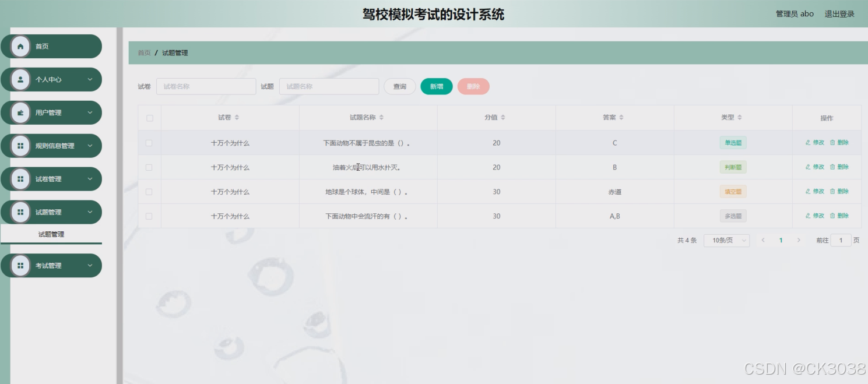Click 首页 in the breadcrumb
This screenshot has width=868, height=384.
[x=144, y=52]
